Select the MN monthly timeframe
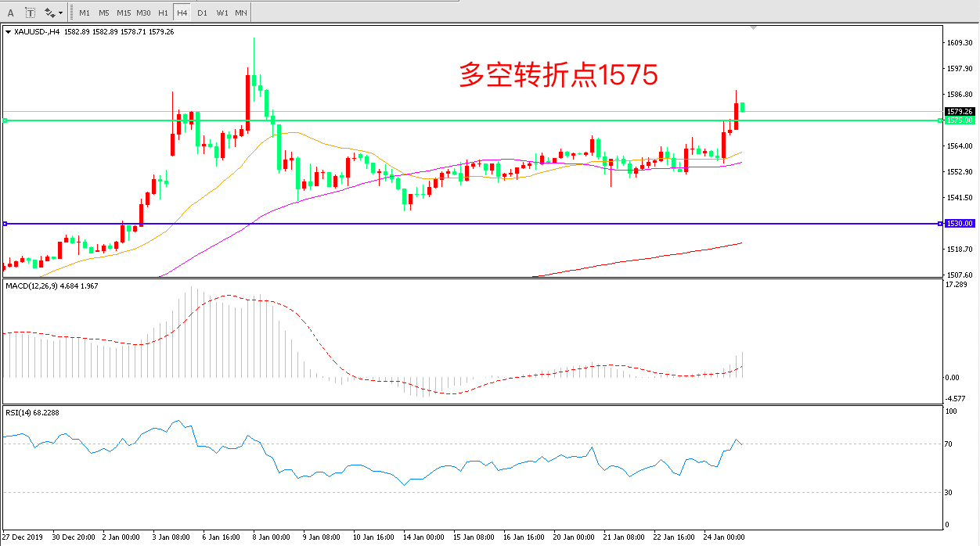 pyautogui.click(x=241, y=13)
